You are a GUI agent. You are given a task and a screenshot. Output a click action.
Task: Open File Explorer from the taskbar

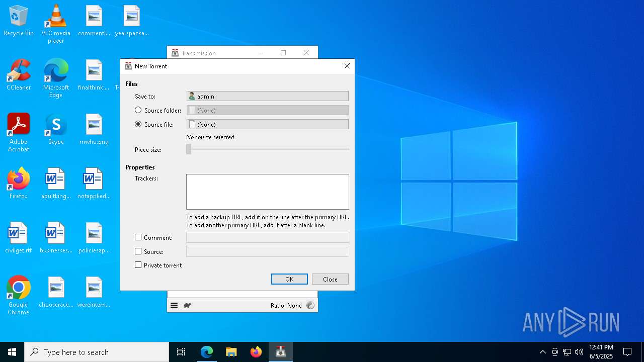point(231,352)
